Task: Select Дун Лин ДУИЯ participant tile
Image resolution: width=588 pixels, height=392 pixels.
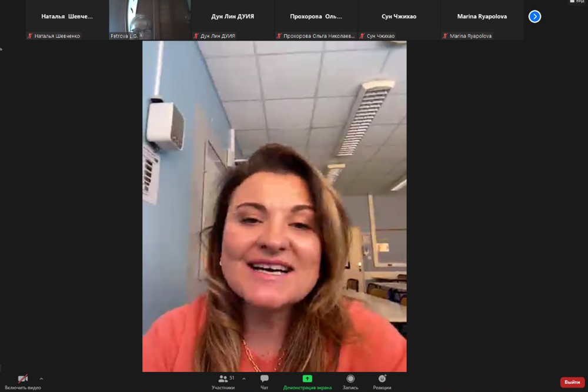Action: (233, 18)
